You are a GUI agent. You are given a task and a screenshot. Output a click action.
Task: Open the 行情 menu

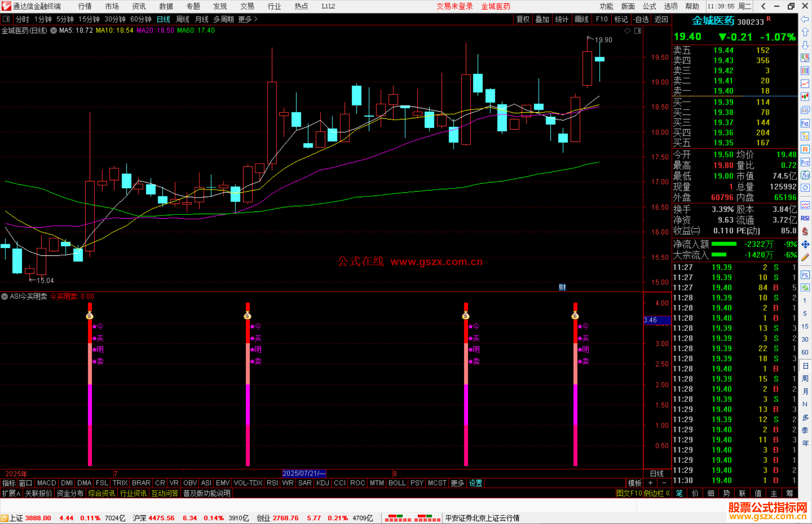pyautogui.click(x=85, y=6)
